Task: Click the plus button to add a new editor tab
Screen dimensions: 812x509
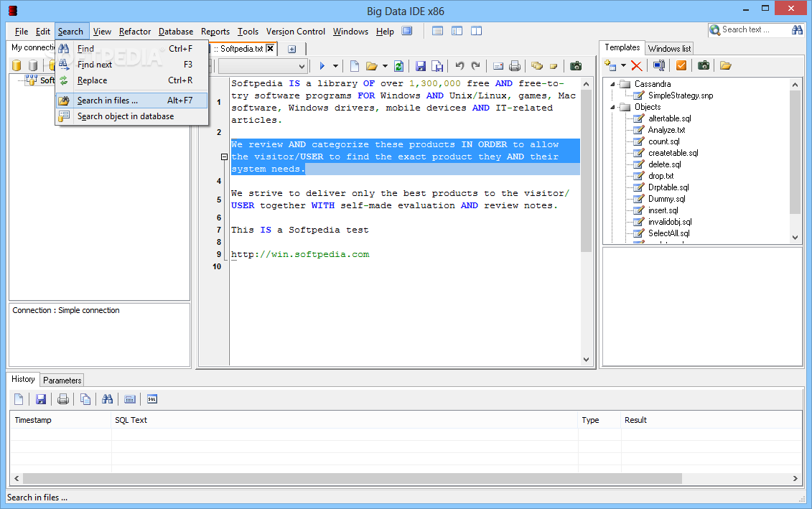Action: point(292,50)
